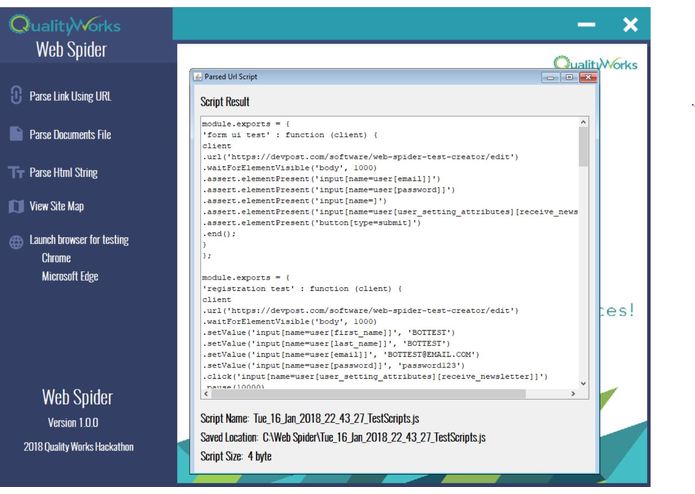Select Parse Html String option
The width and height of the screenshot is (695, 494).
(x=63, y=172)
